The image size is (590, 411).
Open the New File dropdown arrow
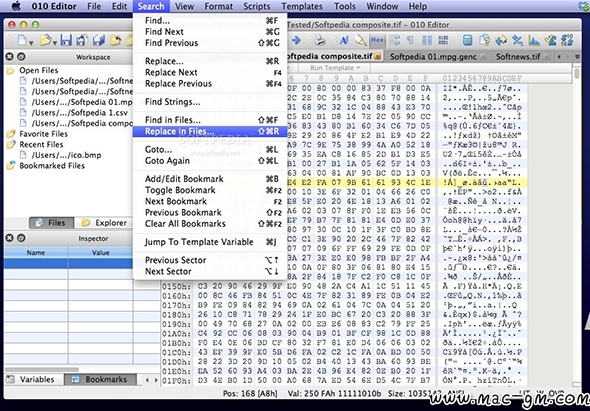(31, 43)
